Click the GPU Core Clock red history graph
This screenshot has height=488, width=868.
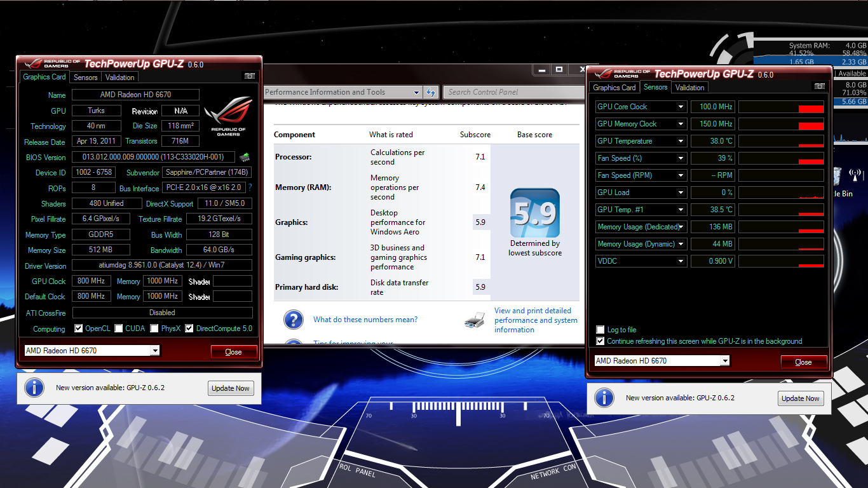coord(782,107)
